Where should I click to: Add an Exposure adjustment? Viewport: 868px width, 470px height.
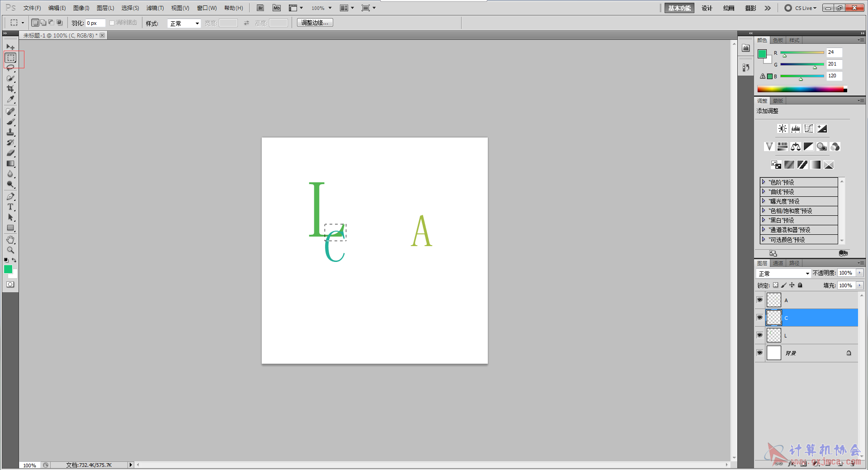coord(822,128)
